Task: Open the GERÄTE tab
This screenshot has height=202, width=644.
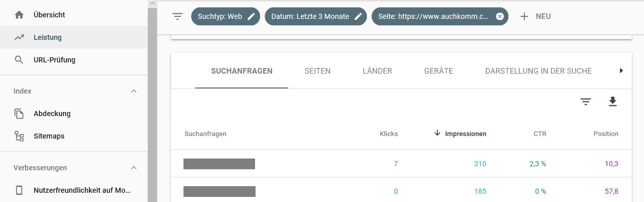Action: (439, 71)
